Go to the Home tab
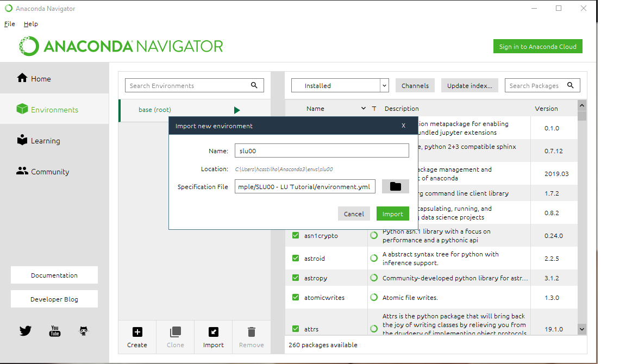Screen dimensions: 626x364 click(54, 78)
